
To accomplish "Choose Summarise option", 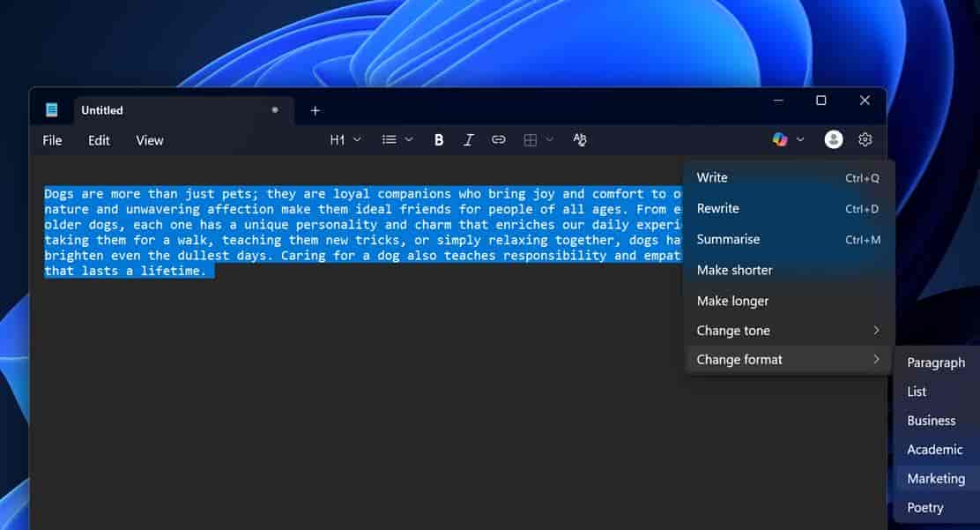I will tap(788, 239).
